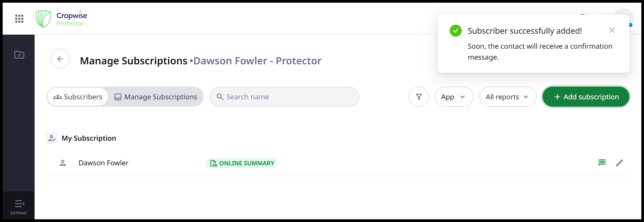
Task: Go back using the arrow button
Action: pyautogui.click(x=60, y=59)
